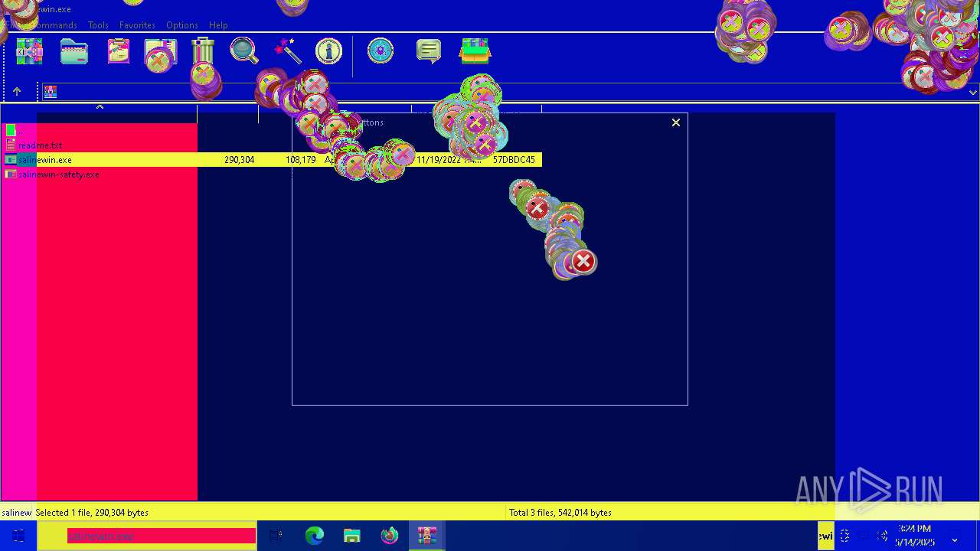Click the 57DBDC45 checksum cell
The width and height of the screenshot is (980, 551).
coord(514,160)
